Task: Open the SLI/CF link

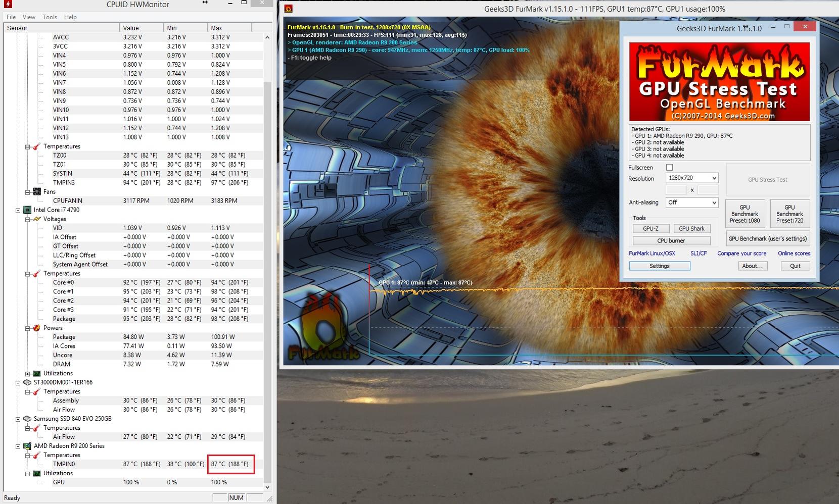Action: coord(698,254)
